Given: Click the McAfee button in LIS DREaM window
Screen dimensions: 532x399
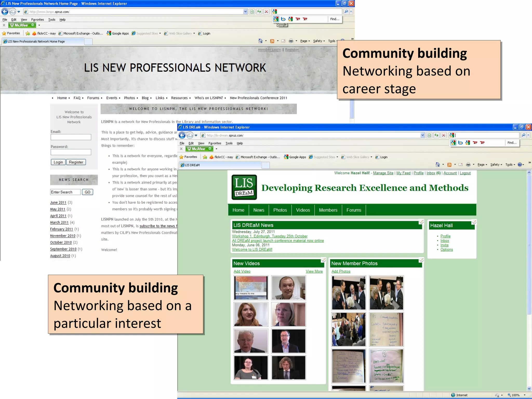Looking at the screenshot, I should click(199, 149).
